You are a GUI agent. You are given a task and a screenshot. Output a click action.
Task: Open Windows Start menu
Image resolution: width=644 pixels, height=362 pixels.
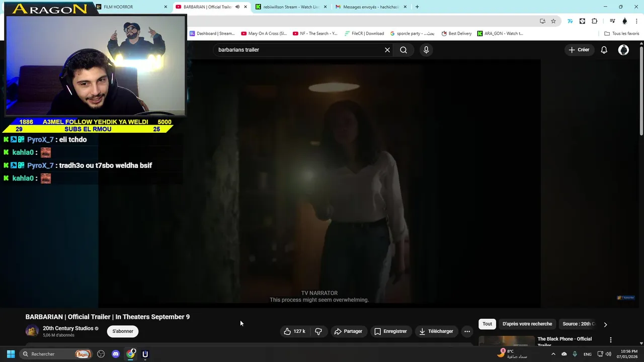11,354
